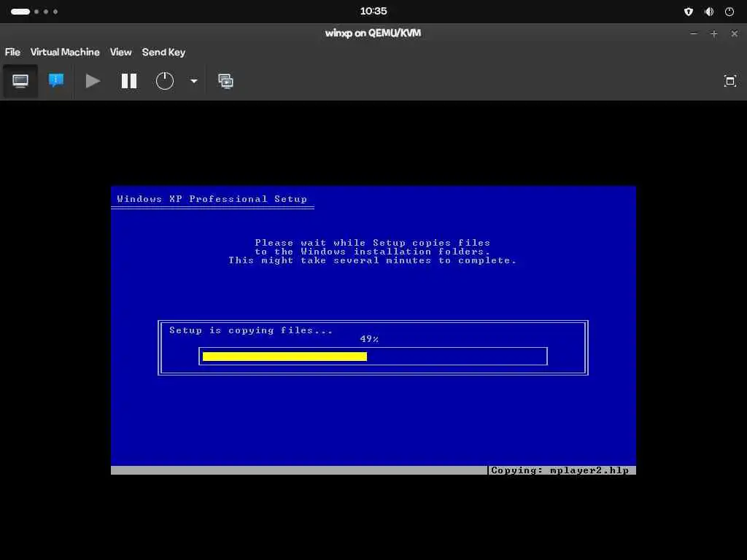Click the 49% progress label
The image size is (747, 560).
point(369,339)
